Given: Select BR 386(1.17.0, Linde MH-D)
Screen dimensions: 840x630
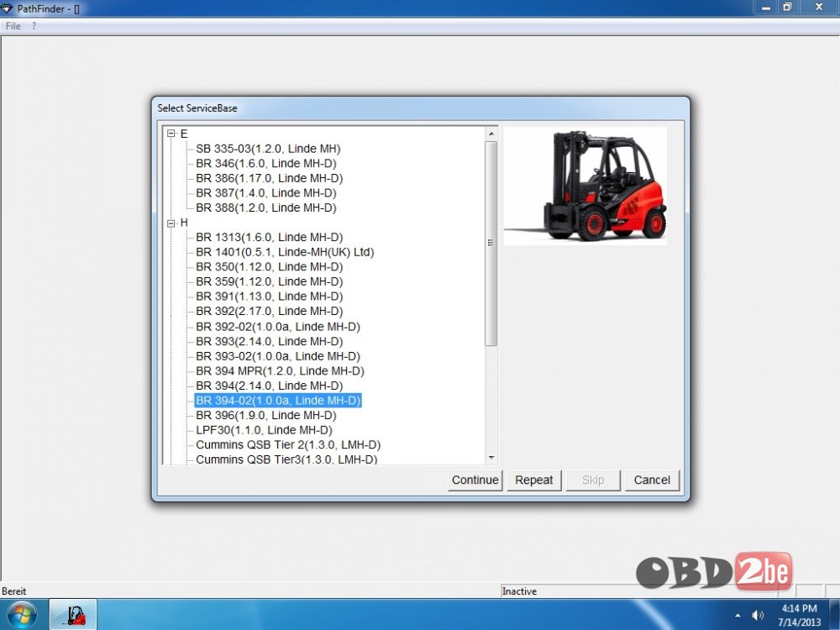Looking at the screenshot, I should [x=269, y=178].
